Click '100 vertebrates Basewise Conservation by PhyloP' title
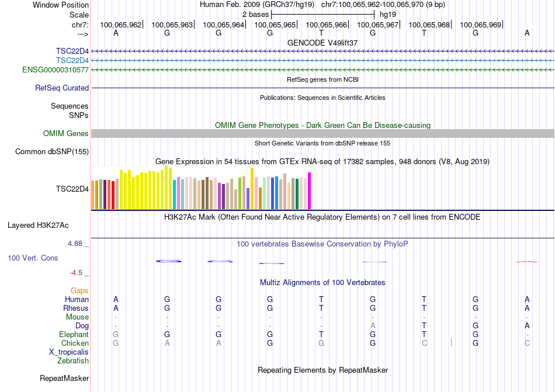The height and width of the screenshot is (392, 555). pos(322,244)
